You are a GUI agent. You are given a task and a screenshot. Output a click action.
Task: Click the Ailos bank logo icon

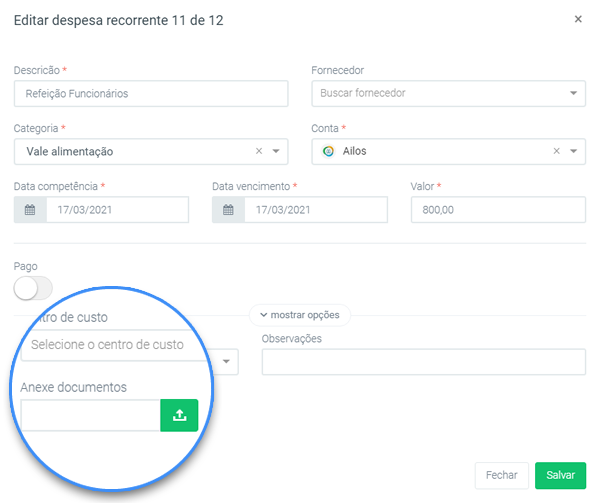(328, 151)
